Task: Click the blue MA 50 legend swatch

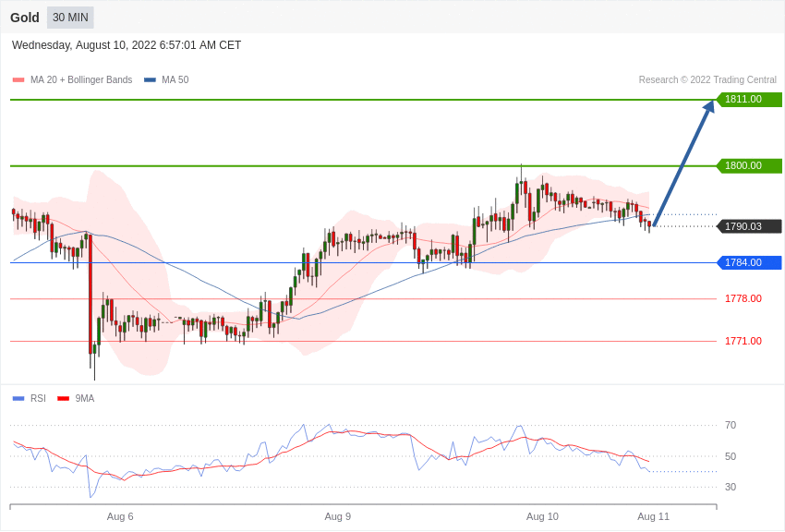Action: (150, 80)
